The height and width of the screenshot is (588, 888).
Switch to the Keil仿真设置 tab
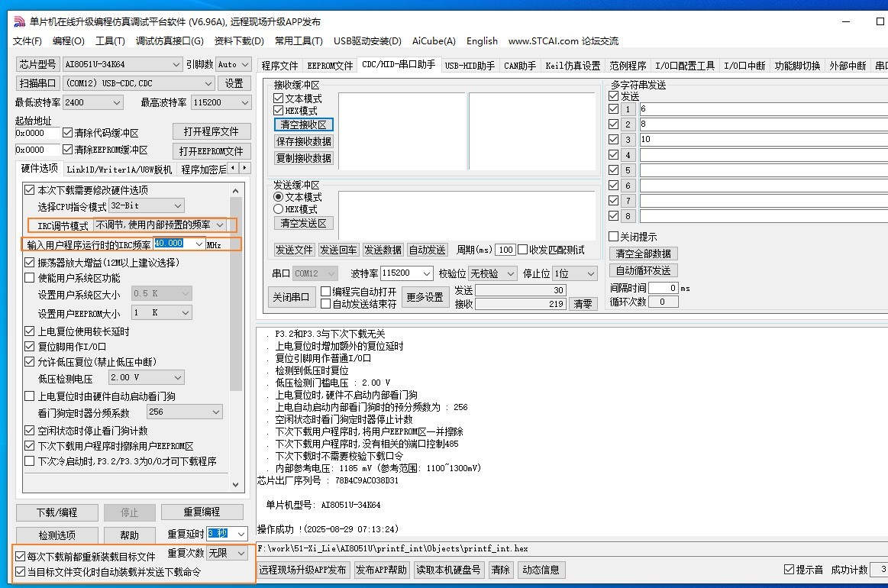point(573,66)
